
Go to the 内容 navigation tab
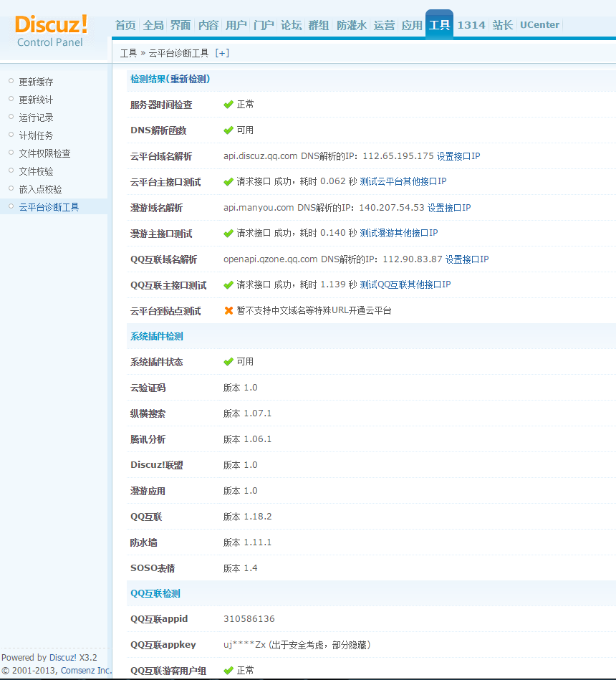(208, 25)
